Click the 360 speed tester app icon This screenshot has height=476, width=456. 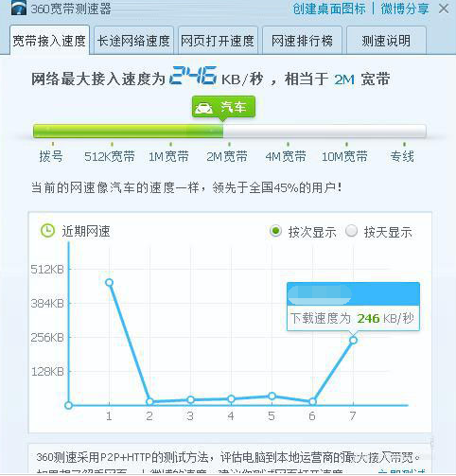click(x=19, y=8)
